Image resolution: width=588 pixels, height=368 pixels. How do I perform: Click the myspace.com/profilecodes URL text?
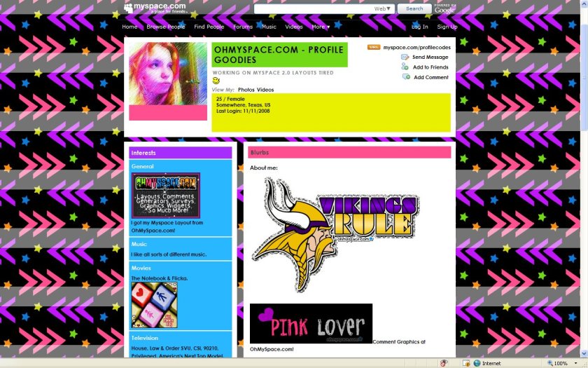coord(416,48)
